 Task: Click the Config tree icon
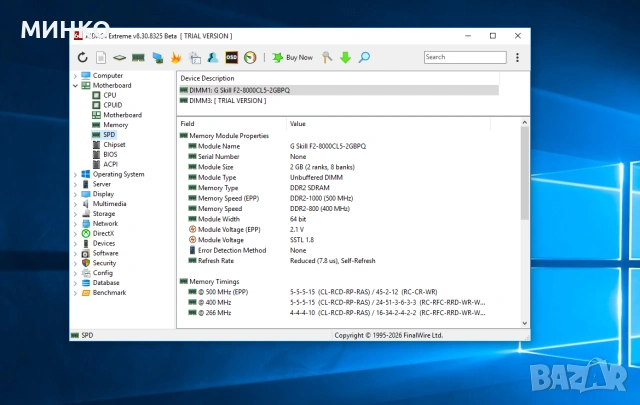(86, 273)
